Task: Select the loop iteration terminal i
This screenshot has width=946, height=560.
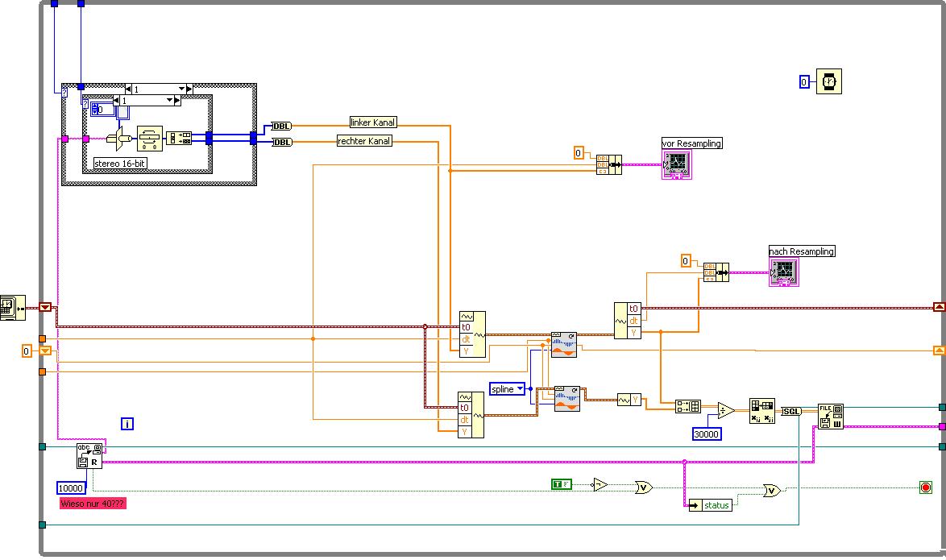Action: [x=127, y=424]
